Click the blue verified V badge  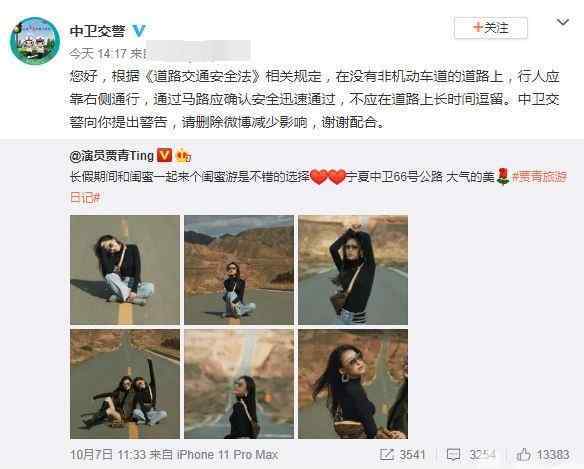[x=139, y=30]
